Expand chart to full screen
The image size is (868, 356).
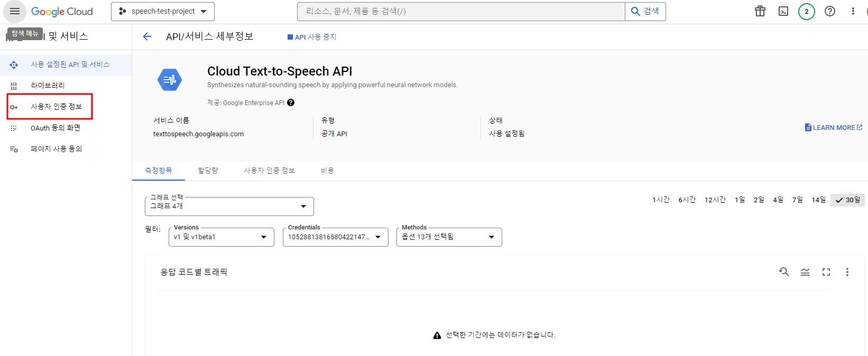click(826, 272)
